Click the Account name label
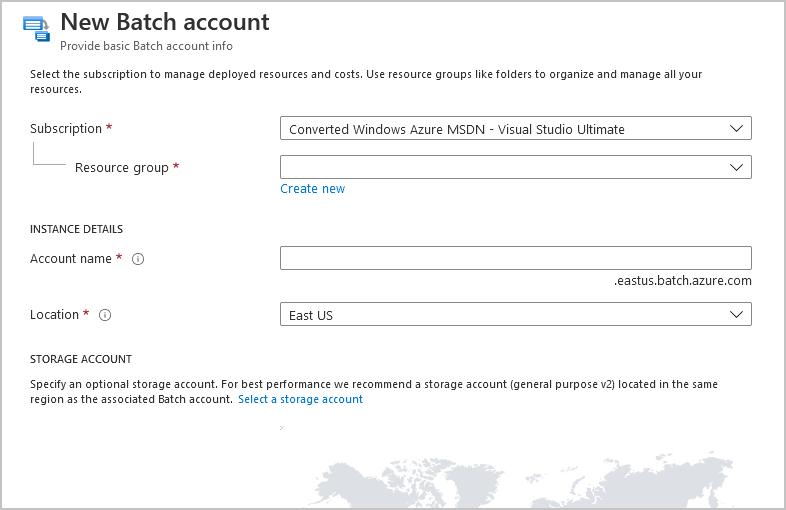This screenshot has height=510, width=786. 71,259
